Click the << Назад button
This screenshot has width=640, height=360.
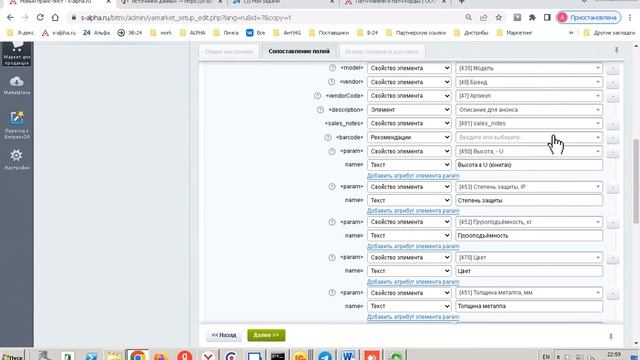pos(224,335)
